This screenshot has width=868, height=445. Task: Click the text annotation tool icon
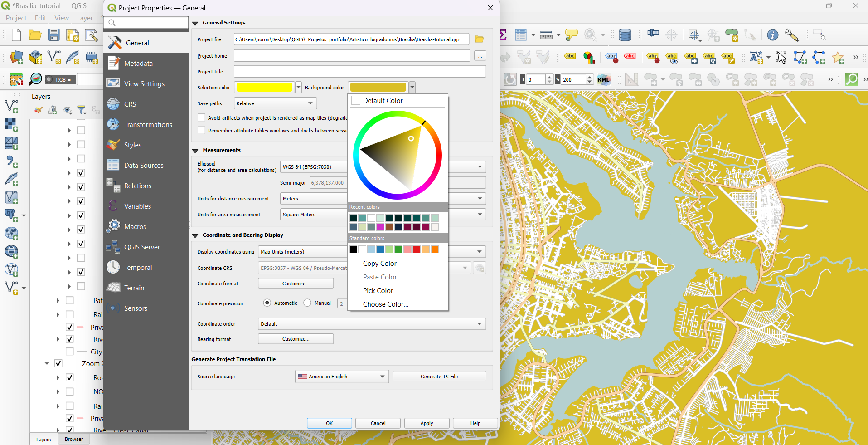click(756, 57)
